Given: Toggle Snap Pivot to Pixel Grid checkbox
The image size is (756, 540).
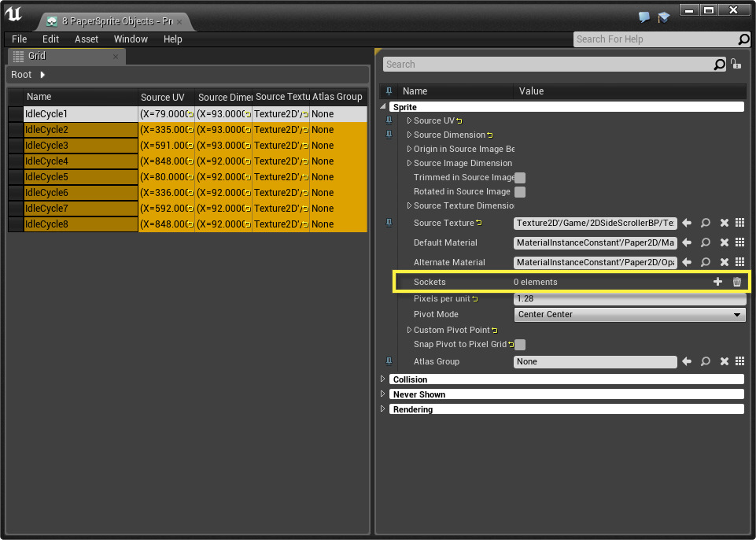Looking at the screenshot, I should coord(520,345).
